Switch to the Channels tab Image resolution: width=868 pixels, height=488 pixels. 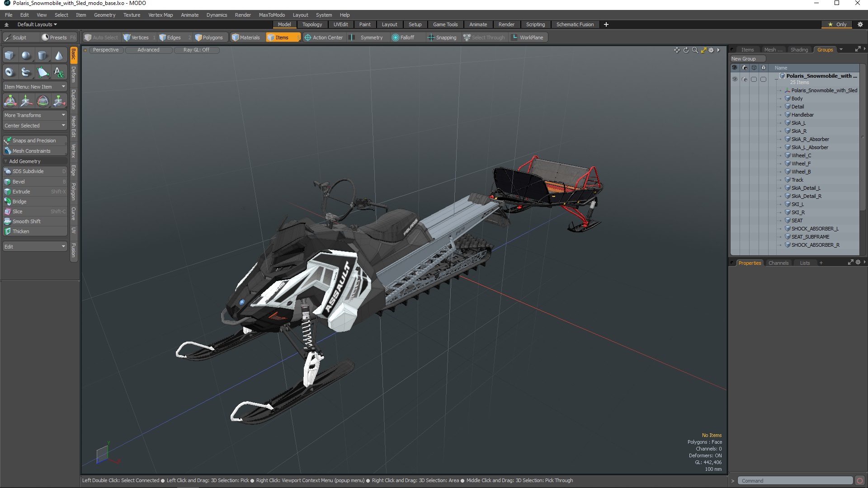[778, 263]
